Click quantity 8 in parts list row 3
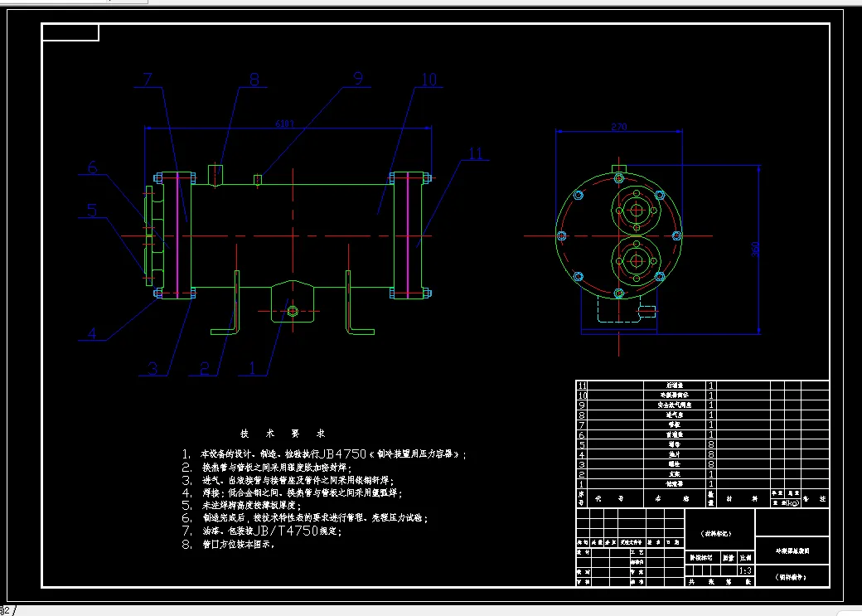The image size is (862, 616). [711, 464]
